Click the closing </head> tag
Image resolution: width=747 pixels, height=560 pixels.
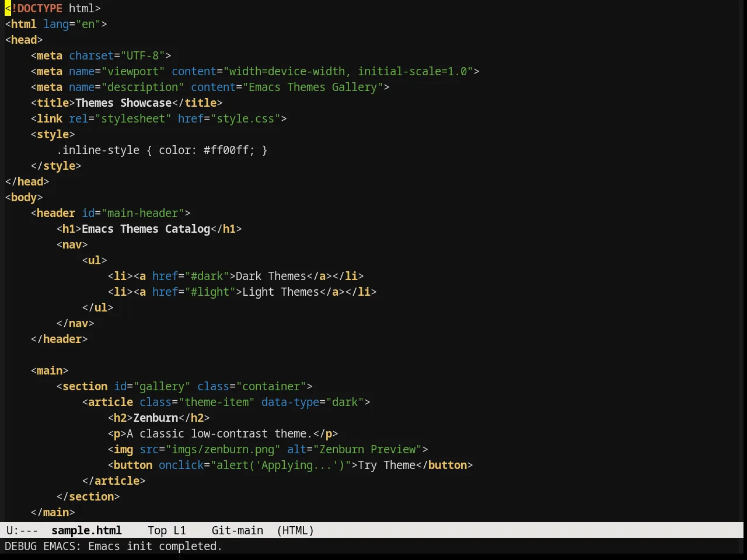click(27, 181)
